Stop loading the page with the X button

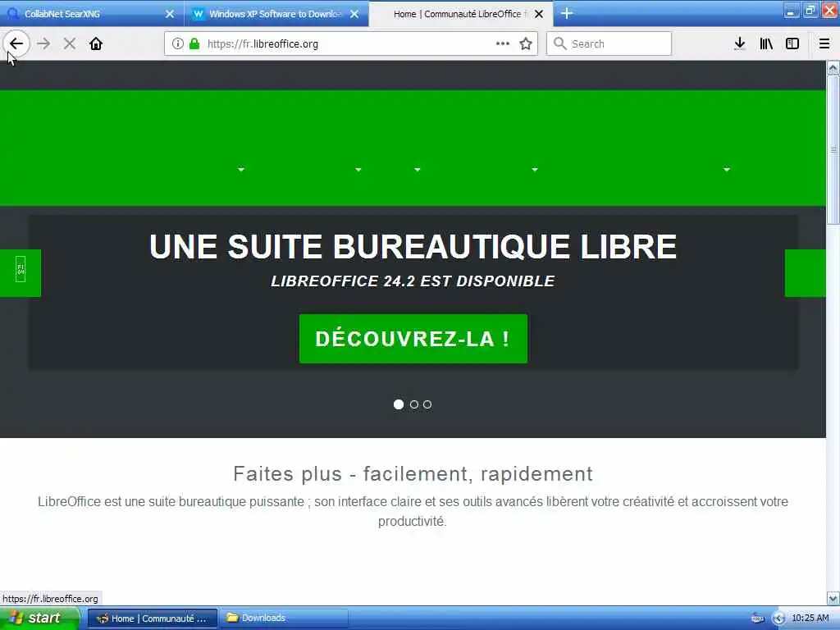click(x=69, y=43)
